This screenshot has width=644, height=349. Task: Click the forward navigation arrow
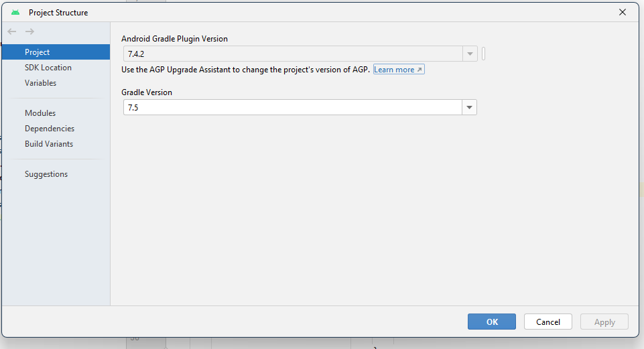29,31
